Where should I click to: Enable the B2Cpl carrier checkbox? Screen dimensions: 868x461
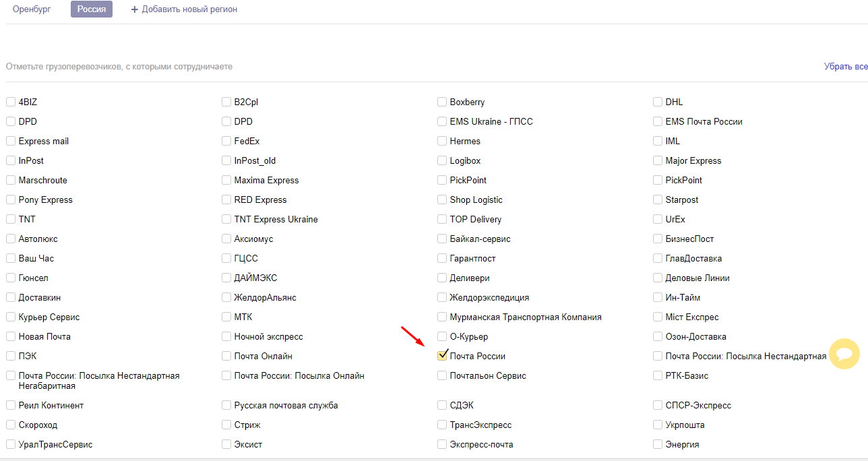(x=226, y=102)
